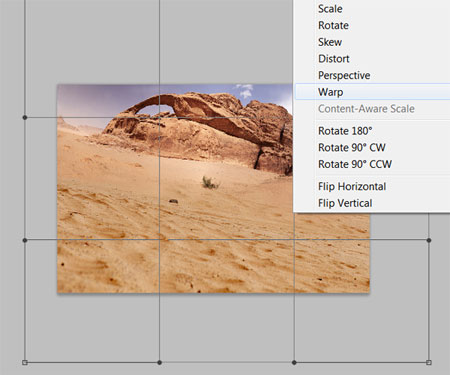Viewport: 450px width, 375px height.
Task: Click the rock arch opening in the photo
Action: pyautogui.click(x=155, y=111)
